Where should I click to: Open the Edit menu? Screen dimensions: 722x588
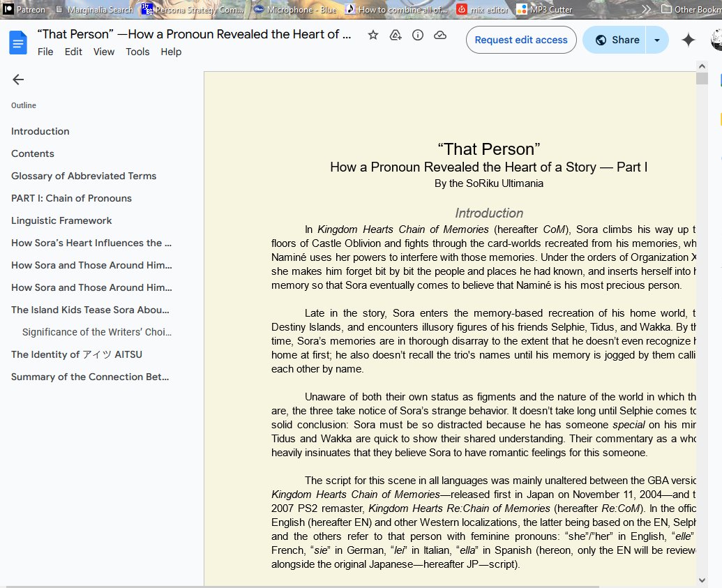point(73,52)
